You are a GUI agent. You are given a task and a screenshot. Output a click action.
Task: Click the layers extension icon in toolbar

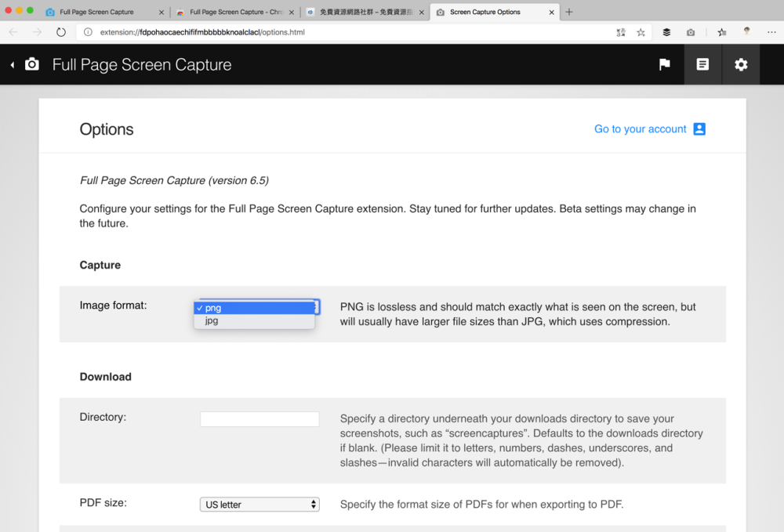[x=666, y=32]
